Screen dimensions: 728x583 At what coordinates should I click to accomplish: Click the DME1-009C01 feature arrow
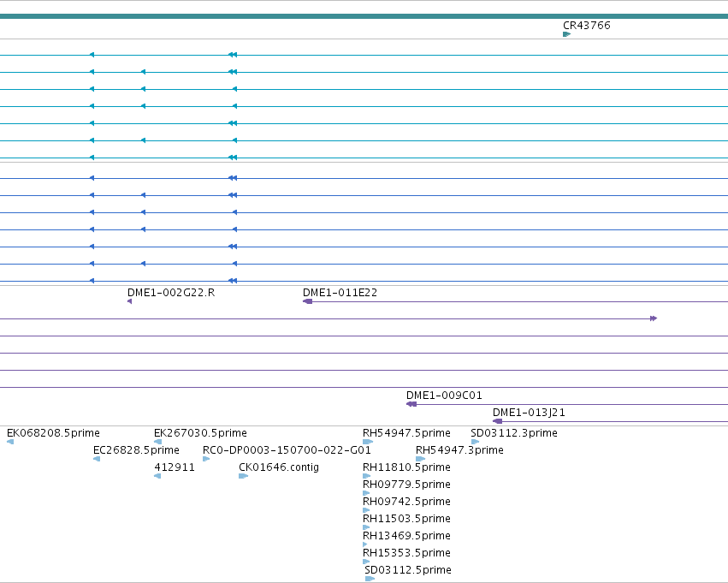tap(411, 404)
